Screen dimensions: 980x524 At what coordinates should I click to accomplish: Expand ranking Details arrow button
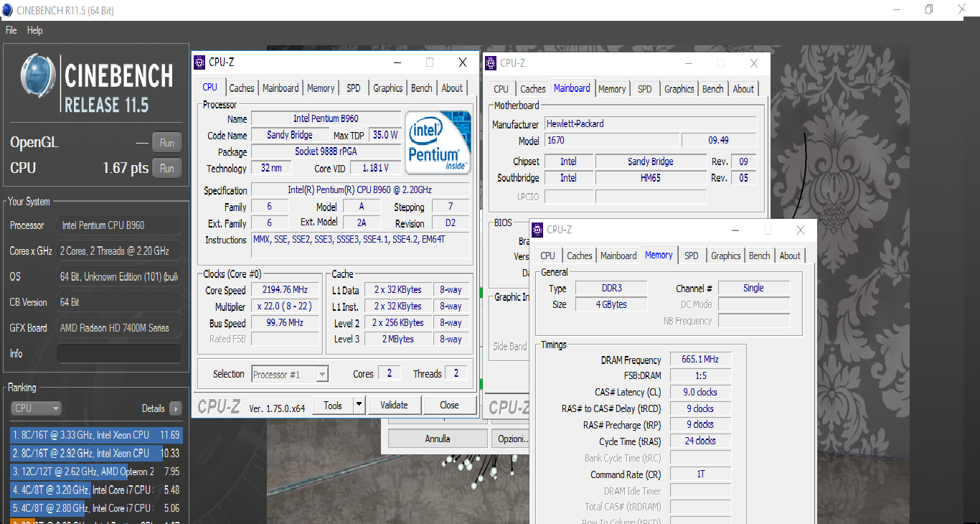[x=176, y=408]
